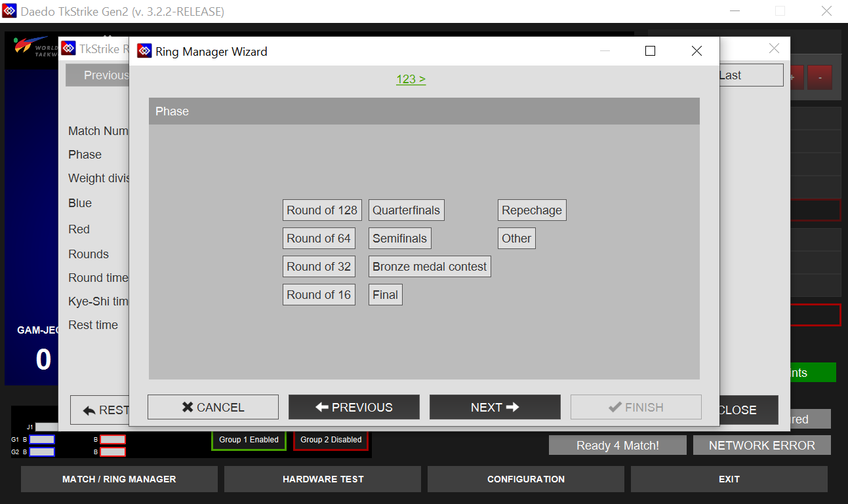Open the HARDWARE TEST screen
848x504 pixels.
click(322, 479)
